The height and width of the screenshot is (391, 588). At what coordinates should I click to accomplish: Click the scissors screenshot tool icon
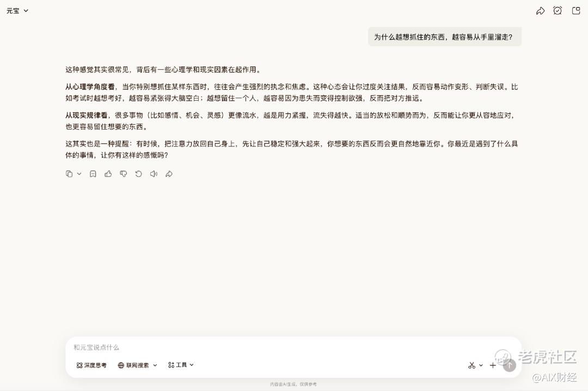click(471, 365)
